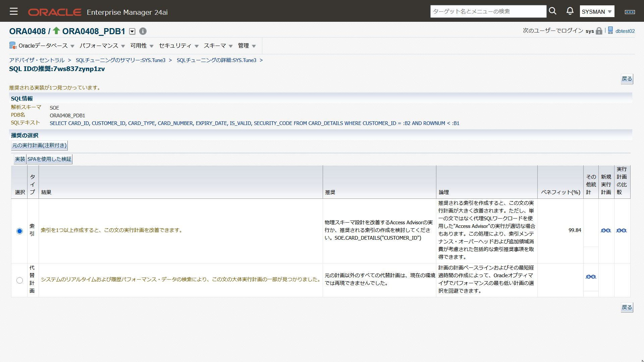The image size is (644, 362).
Task: Click the information icon next to ORA0408_PDB1
Action: click(143, 32)
